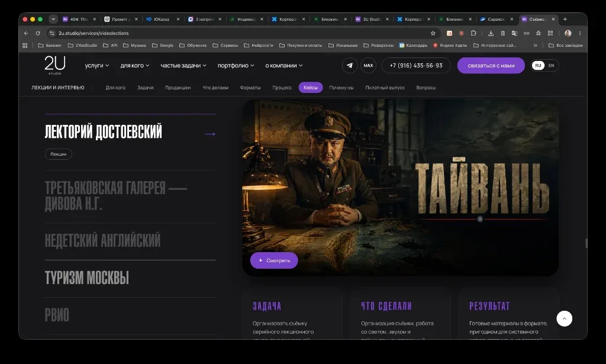Click the QR code extension icon
Viewport: 606px width, 364px height.
[550, 33]
